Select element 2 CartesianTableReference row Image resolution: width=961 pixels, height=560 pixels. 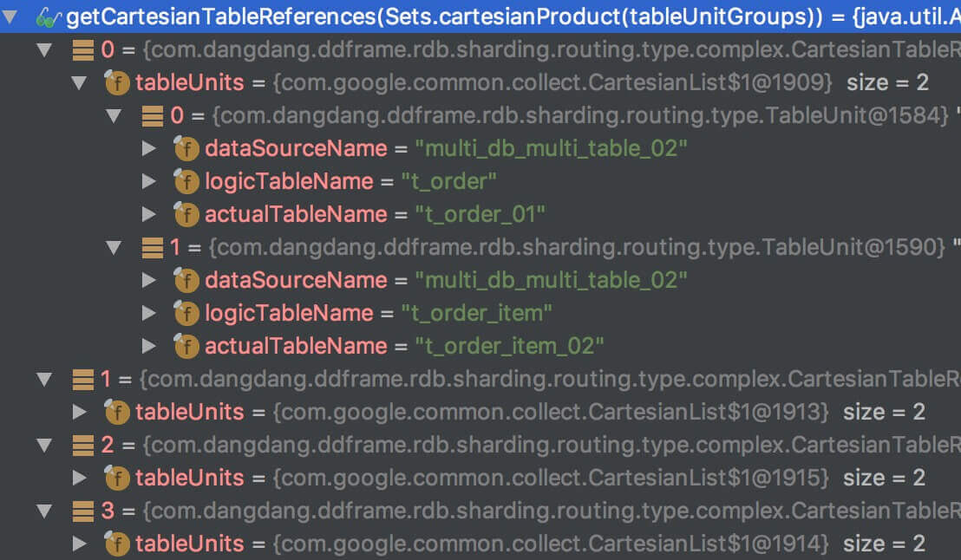coord(520,445)
